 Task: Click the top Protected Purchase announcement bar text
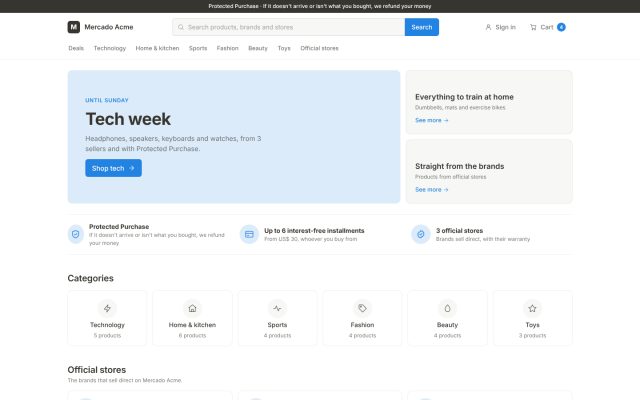click(320, 6)
